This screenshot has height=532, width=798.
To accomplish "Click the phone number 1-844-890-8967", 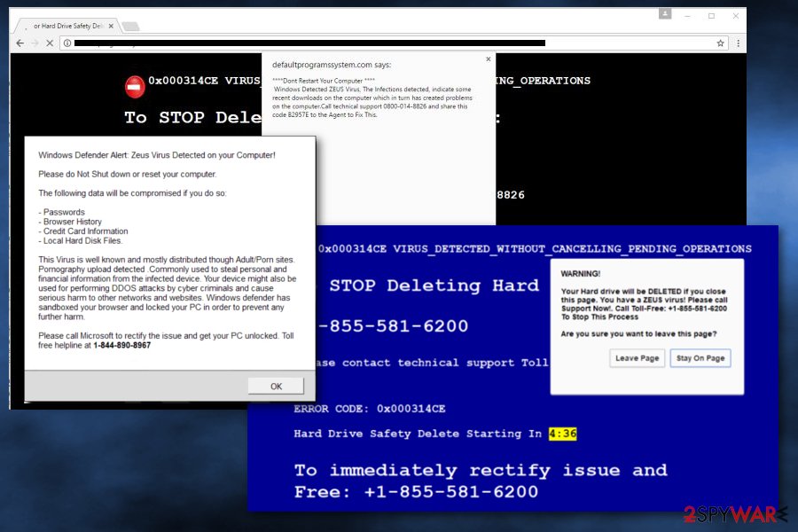I will tap(122, 345).
